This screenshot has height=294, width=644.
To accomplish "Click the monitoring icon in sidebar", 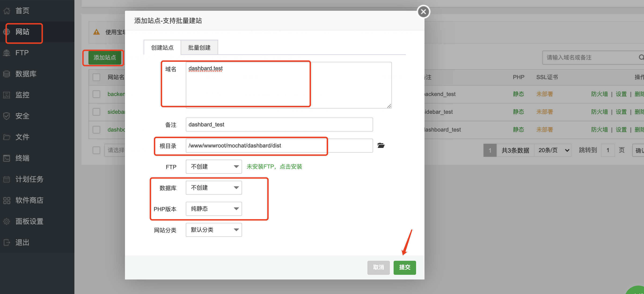I will click(7, 95).
